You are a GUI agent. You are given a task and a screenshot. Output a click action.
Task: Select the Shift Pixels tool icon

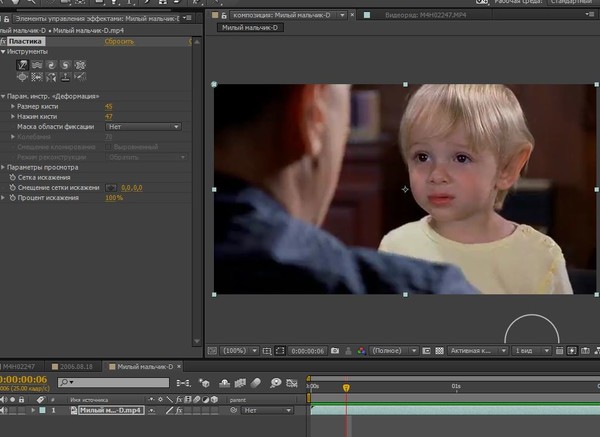coord(37,77)
